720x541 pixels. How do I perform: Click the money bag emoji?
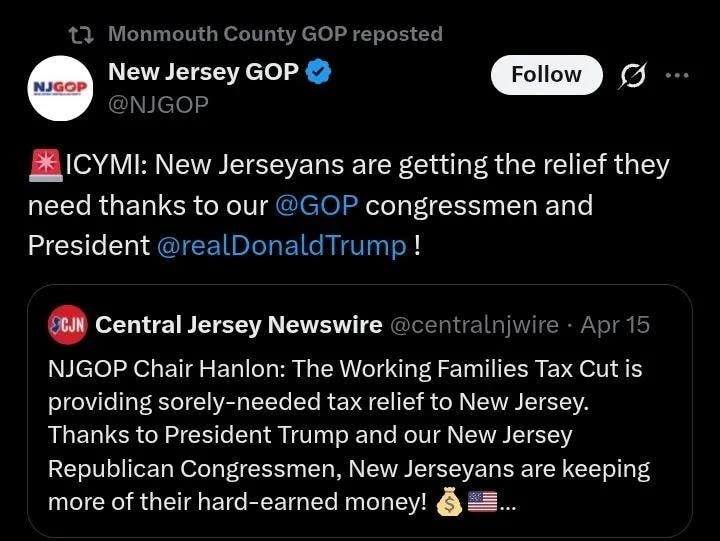click(449, 503)
